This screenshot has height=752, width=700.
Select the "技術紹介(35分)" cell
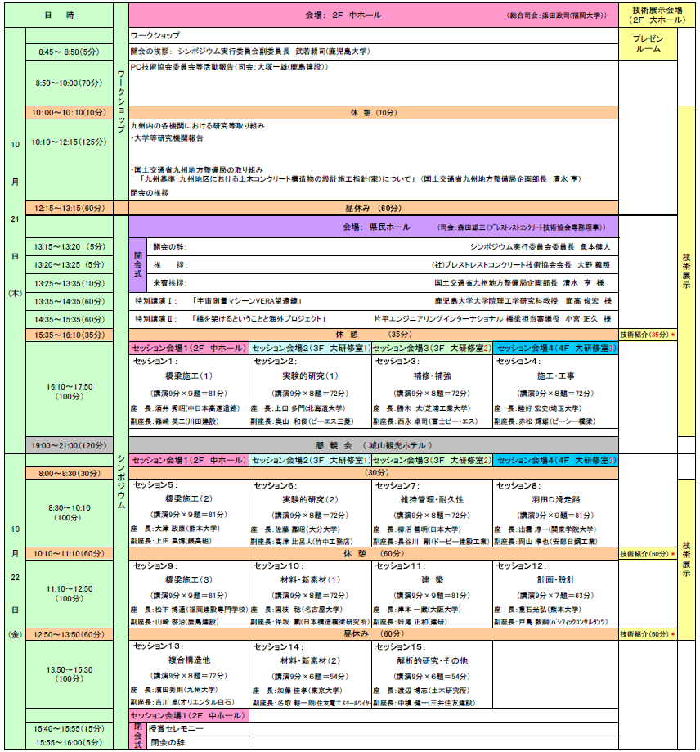point(648,335)
